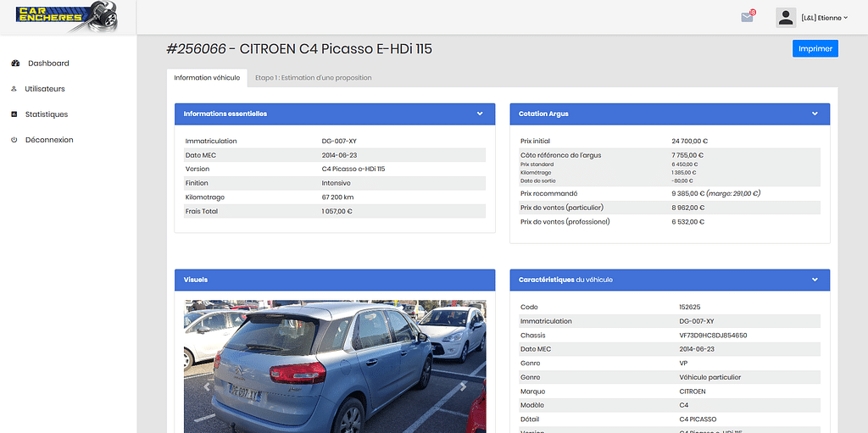Collapse the Informations essentielles panel chevron
Screen dimensions: 868x433
click(x=480, y=114)
